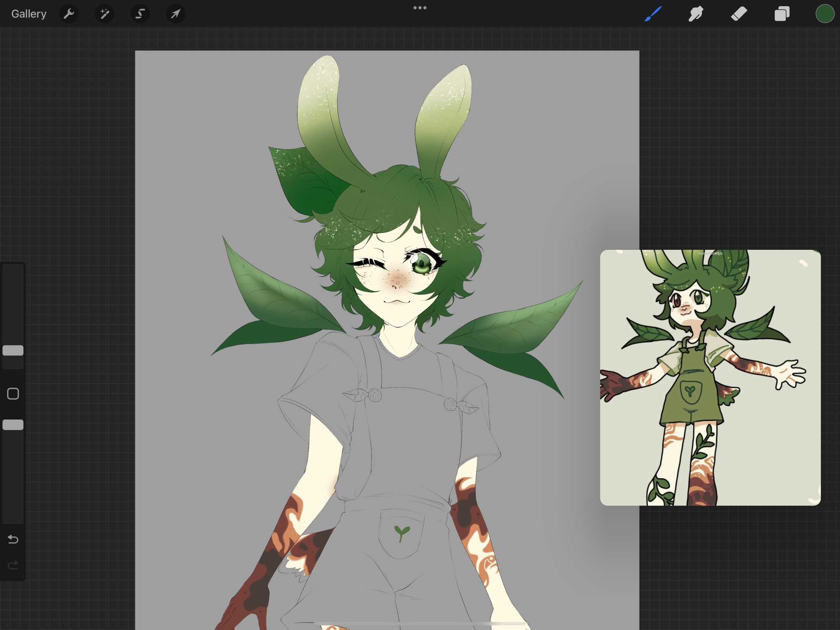The image size is (840, 630).
Task: Return to the Gallery
Action: pos(29,14)
